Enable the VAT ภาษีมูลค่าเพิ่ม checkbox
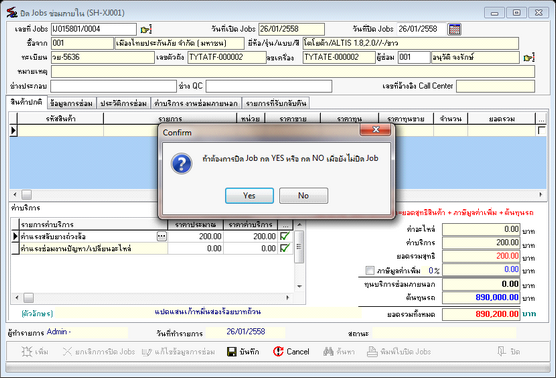 pos(370,271)
